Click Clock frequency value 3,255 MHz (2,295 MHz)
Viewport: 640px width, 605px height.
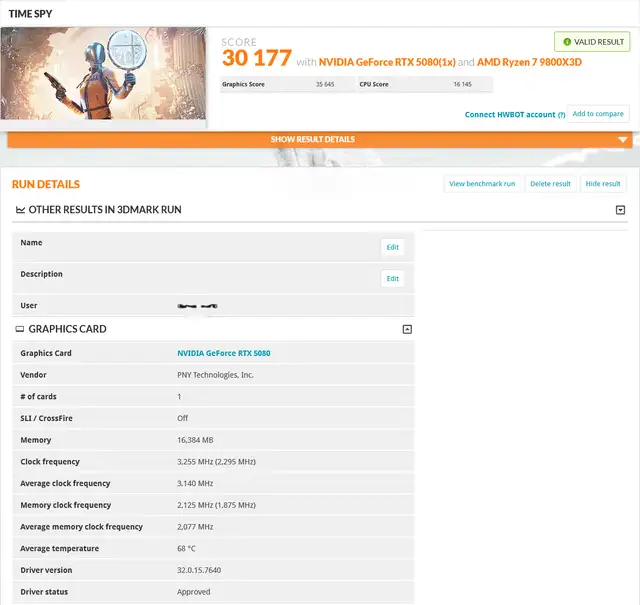click(216, 462)
